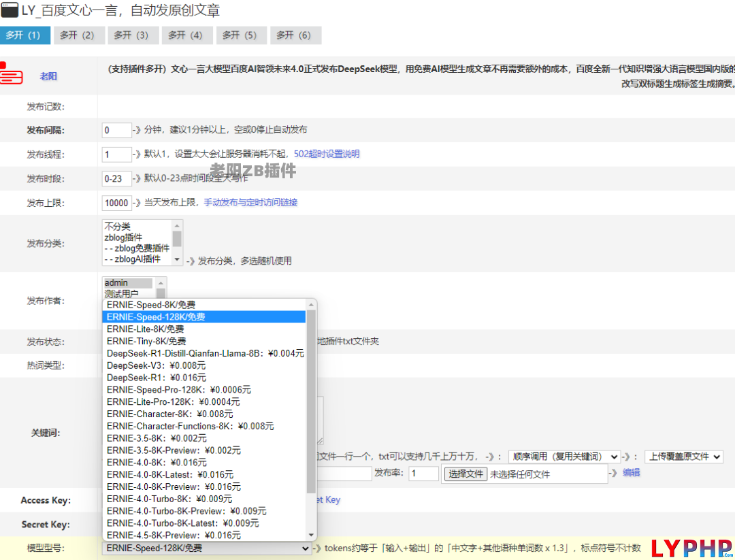Image resolution: width=735 pixels, height=560 pixels.
Task: Select ERNIE-Character-8K ¥0.008元 option
Action: pos(204,414)
